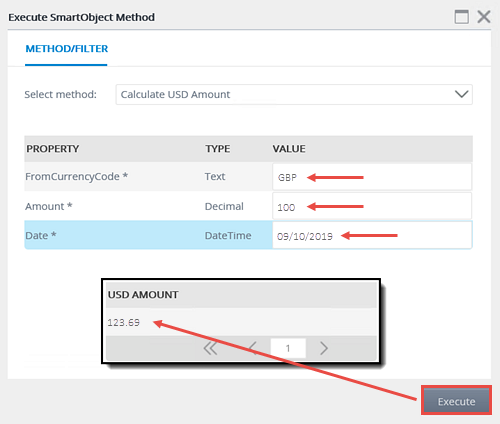The image size is (500, 424).
Task: Select the 123.69 result row
Action: click(x=241, y=322)
